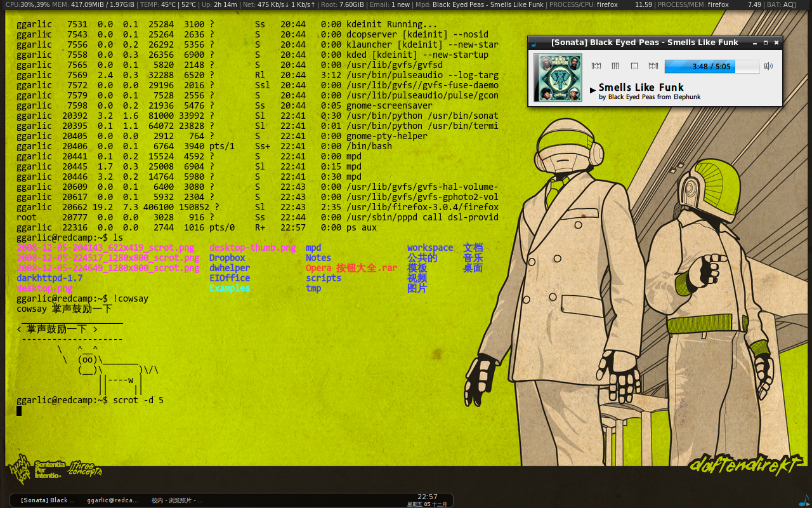Open Sonata's volume speaker control
Viewport: 812px width, 508px height.
pos(768,66)
